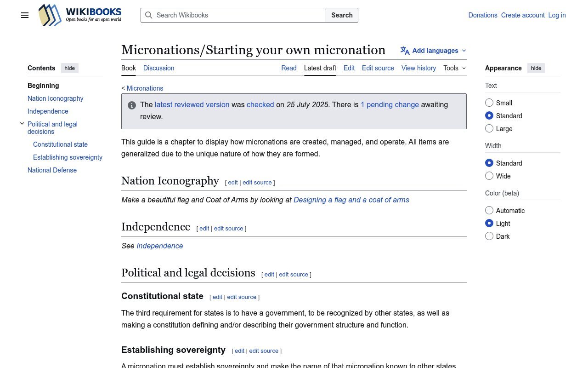Jump to National Defense in contents
This screenshot has height=368, width=588.
tap(52, 170)
